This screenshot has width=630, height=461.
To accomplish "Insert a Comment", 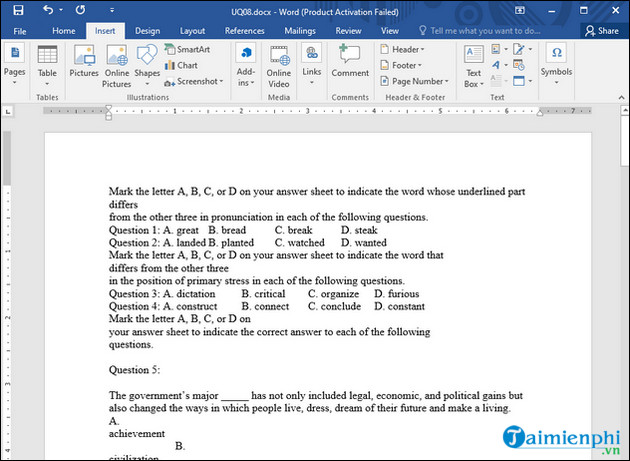I will coord(350,60).
